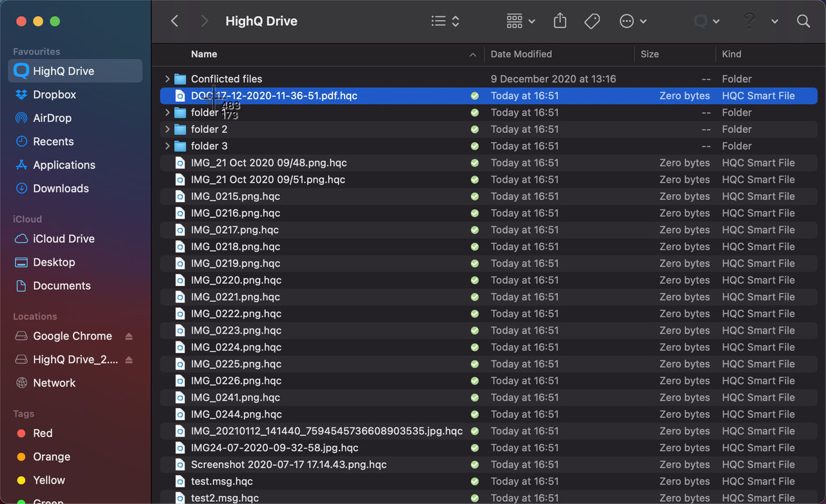The width and height of the screenshot is (826, 504).
Task: Click the green sync checkmark for IMG_0215.png.hqc
Action: click(x=475, y=196)
